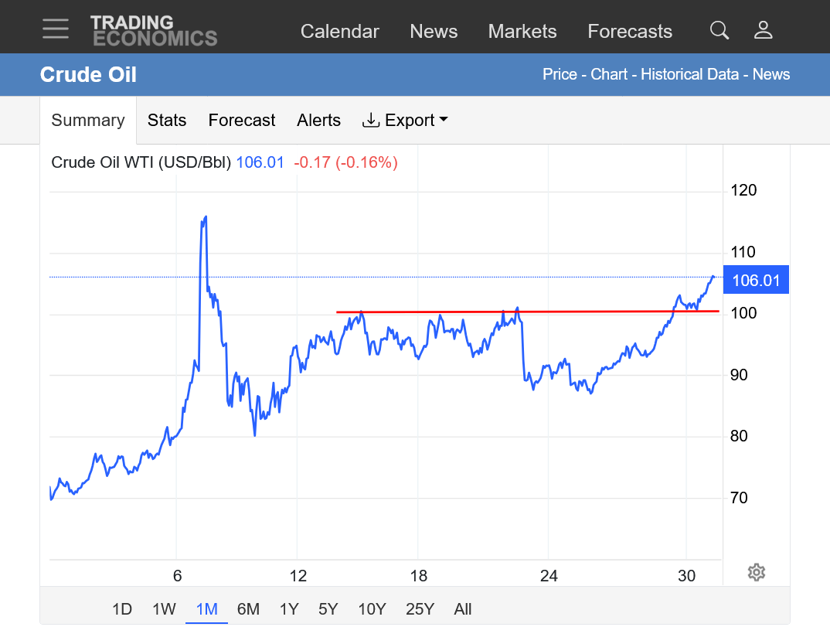The height and width of the screenshot is (644, 830).
Task: Select the 1D time range
Action: pyautogui.click(x=122, y=609)
